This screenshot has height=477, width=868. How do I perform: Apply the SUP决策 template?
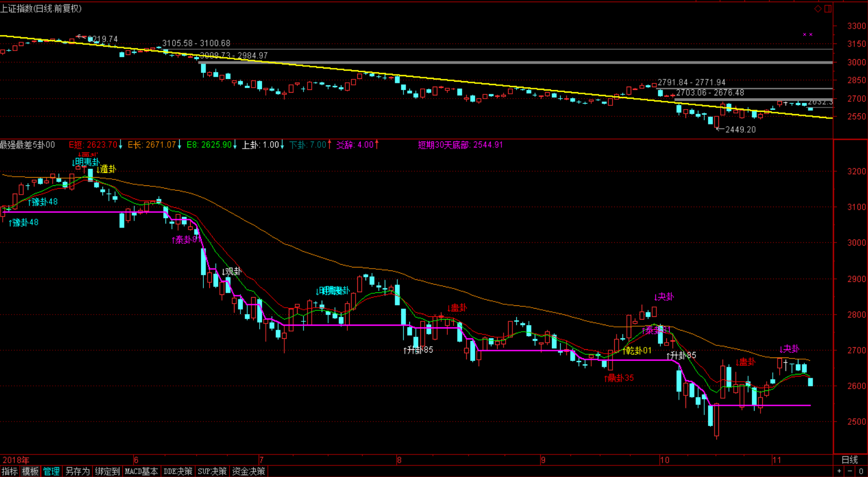pyautogui.click(x=212, y=472)
